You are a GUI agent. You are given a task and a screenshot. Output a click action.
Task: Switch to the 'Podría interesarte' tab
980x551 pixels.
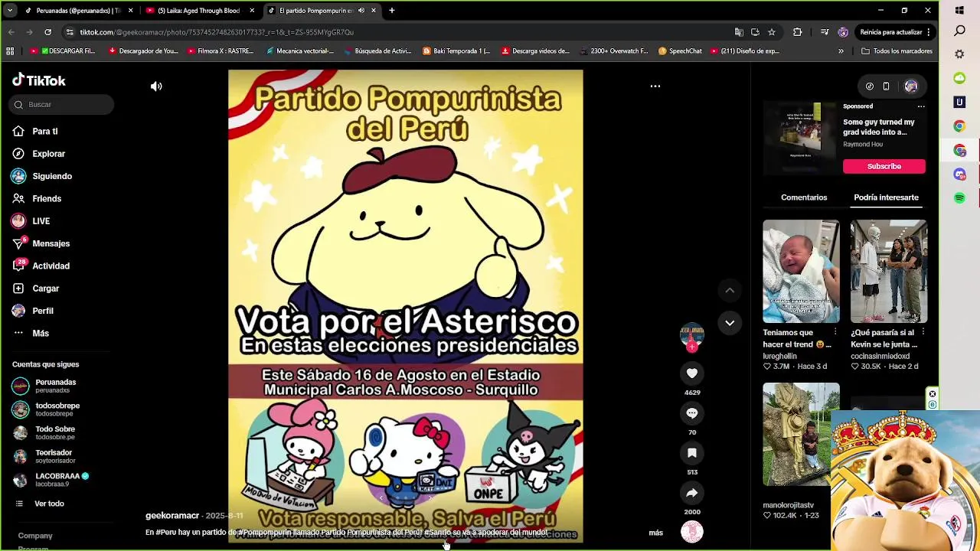(x=886, y=197)
